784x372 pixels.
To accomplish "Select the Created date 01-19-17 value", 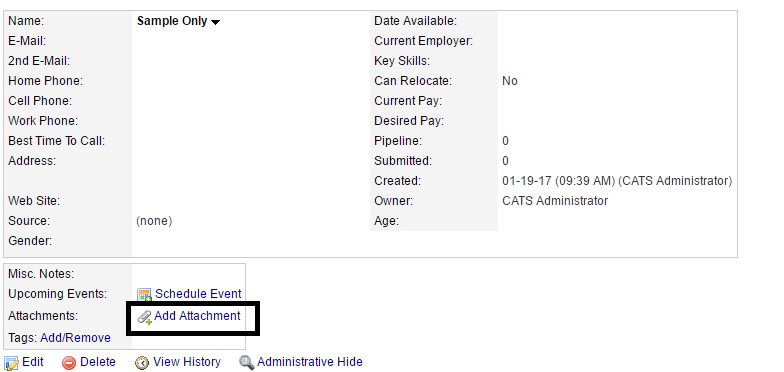I will click(617, 181).
